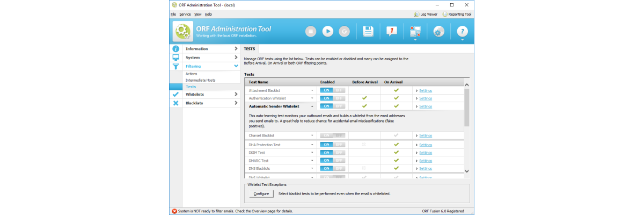
Task: Collapse the Filtering sidebar section chevron
Action: (236, 66)
